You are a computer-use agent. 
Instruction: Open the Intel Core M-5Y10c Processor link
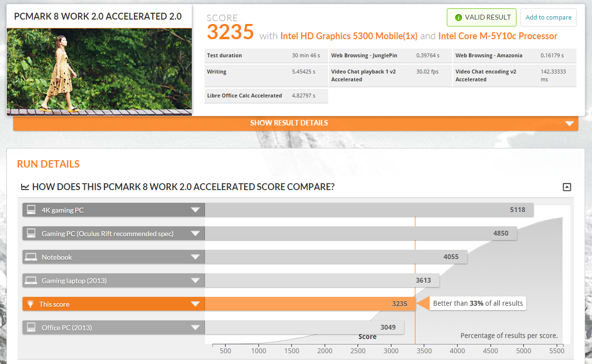click(x=498, y=36)
